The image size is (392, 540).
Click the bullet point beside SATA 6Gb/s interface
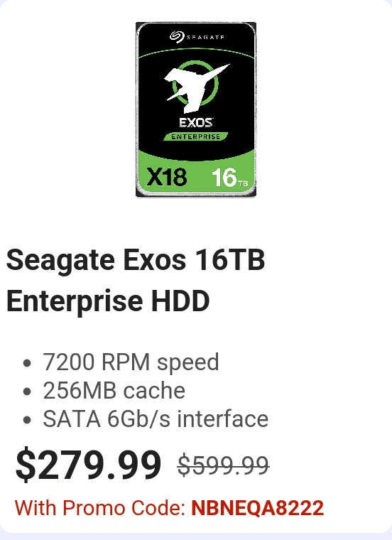pyautogui.click(x=27, y=420)
